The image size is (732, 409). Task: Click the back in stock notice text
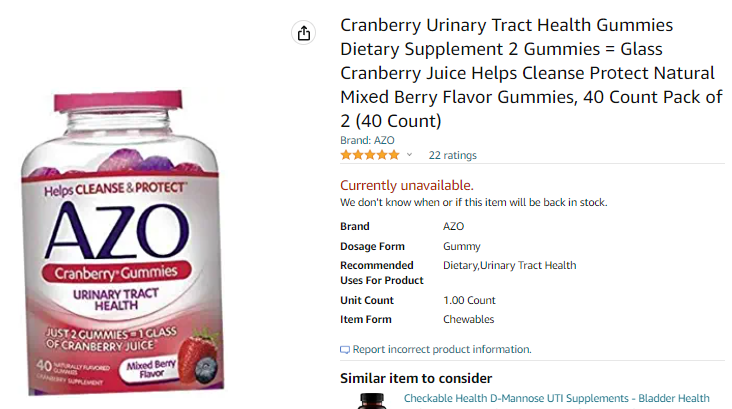(473, 203)
